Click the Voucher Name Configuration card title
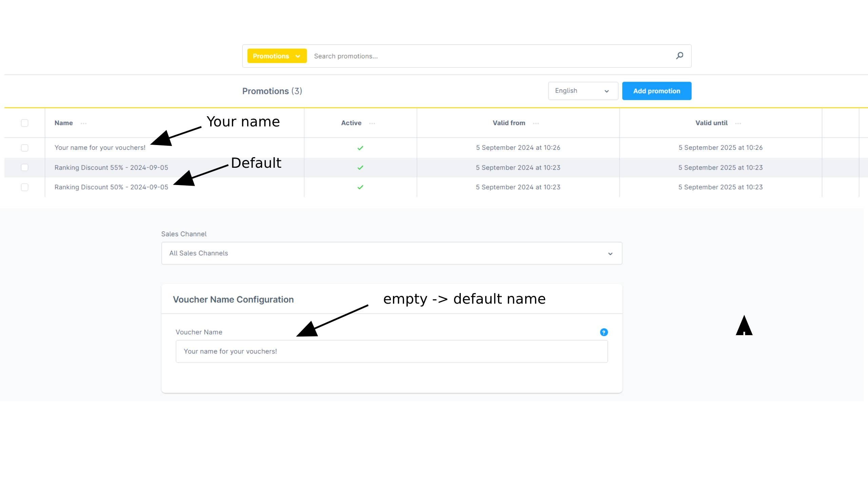This screenshot has height=488, width=868. pos(233,300)
